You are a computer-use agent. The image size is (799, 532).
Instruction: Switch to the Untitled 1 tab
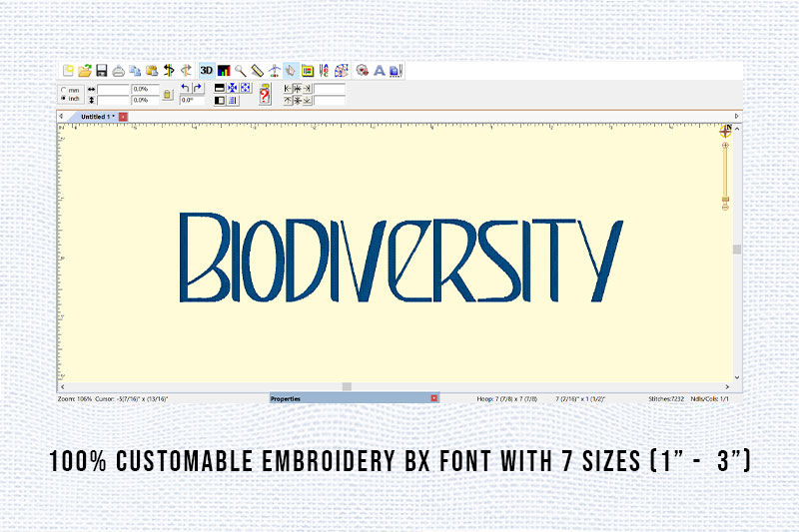(97, 117)
